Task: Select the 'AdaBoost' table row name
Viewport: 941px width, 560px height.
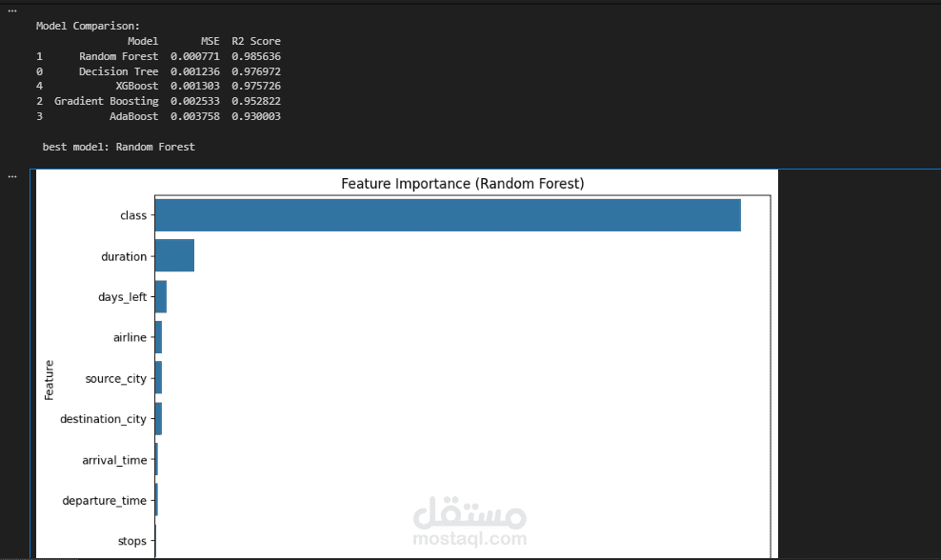Action: tap(134, 116)
